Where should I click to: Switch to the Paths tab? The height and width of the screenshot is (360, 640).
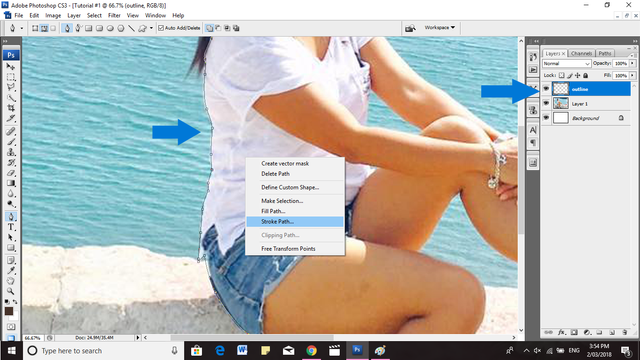(605, 53)
